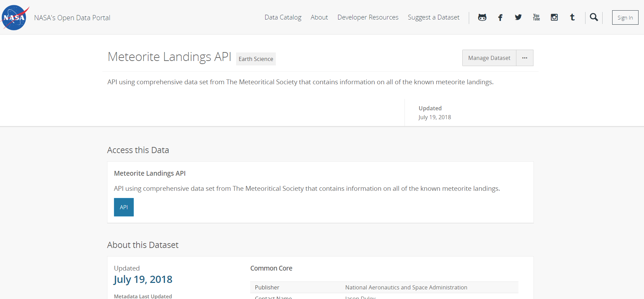
Task: Click the blue API button
Action: (124, 207)
